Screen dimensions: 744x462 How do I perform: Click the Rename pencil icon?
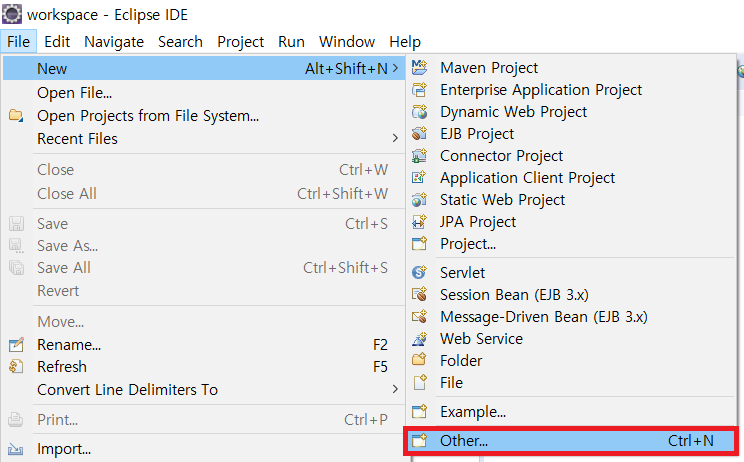pos(16,344)
